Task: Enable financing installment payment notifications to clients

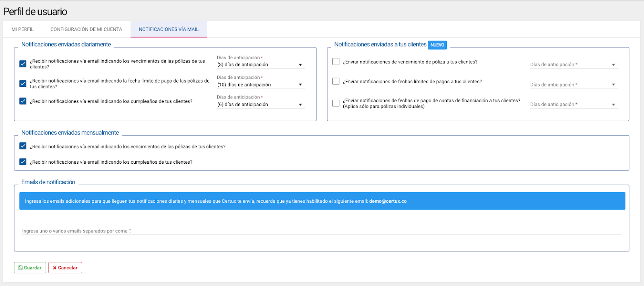Action: 336,103
